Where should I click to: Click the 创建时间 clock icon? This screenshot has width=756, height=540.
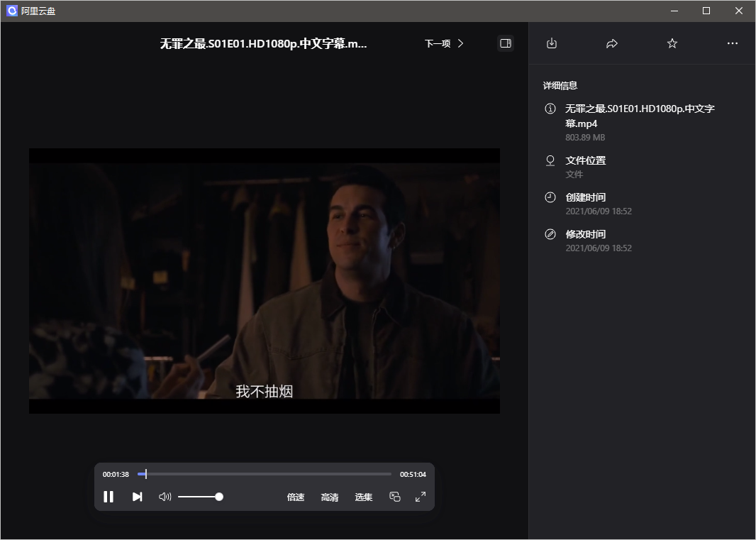(x=550, y=197)
